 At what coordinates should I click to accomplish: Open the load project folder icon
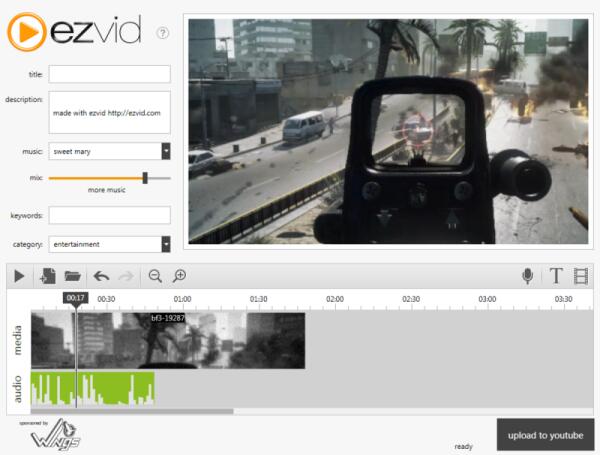[x=72, y=276]
